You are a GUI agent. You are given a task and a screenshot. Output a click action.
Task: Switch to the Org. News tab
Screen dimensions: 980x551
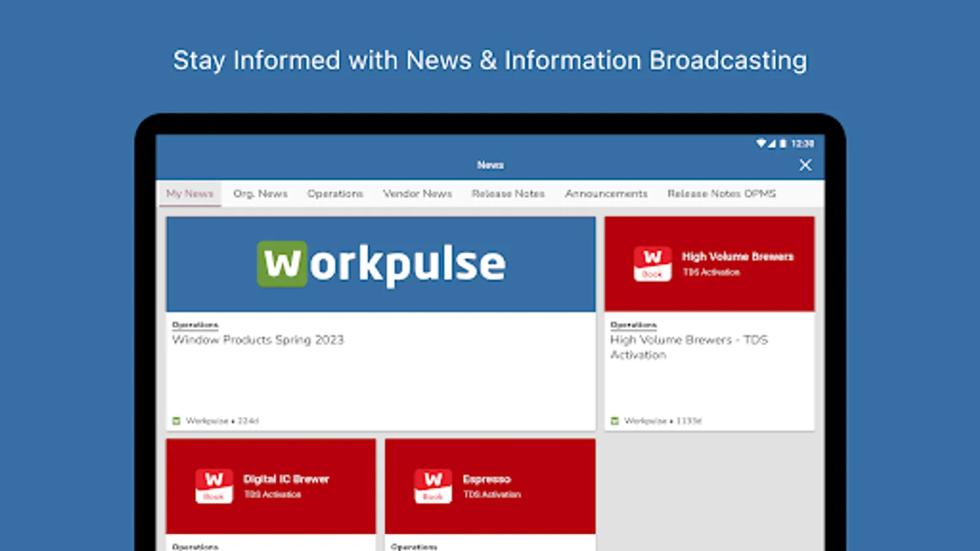pyautogui.click(x=260, y=193)
